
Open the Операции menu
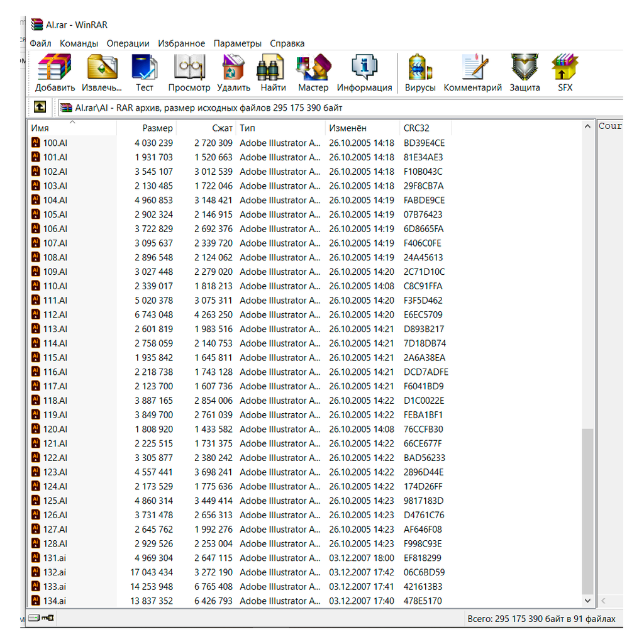click(x=128, y=43)
